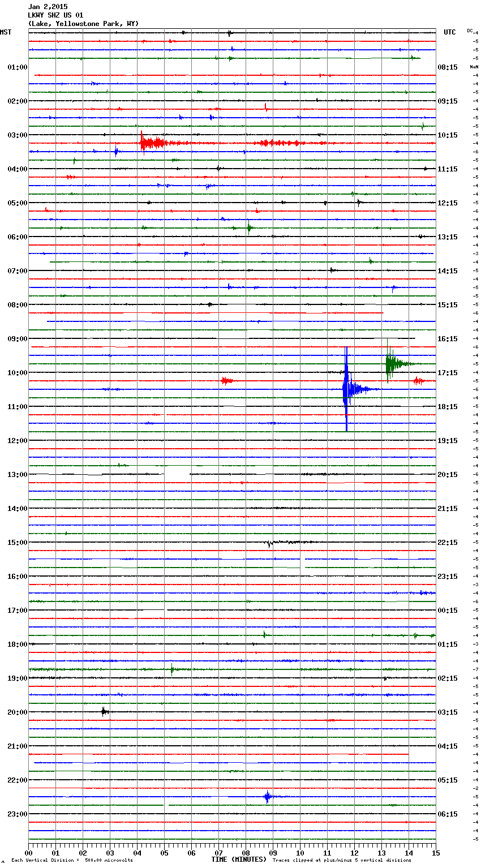Select the 20:00 MST time label

tap(18, 712)
